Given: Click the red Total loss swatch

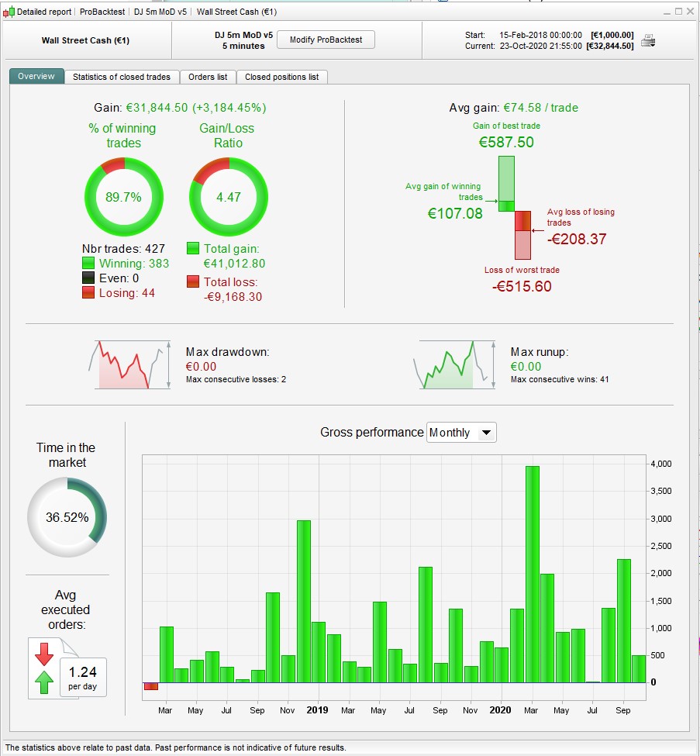Looking at the screenshot, I should click(193, 281).
